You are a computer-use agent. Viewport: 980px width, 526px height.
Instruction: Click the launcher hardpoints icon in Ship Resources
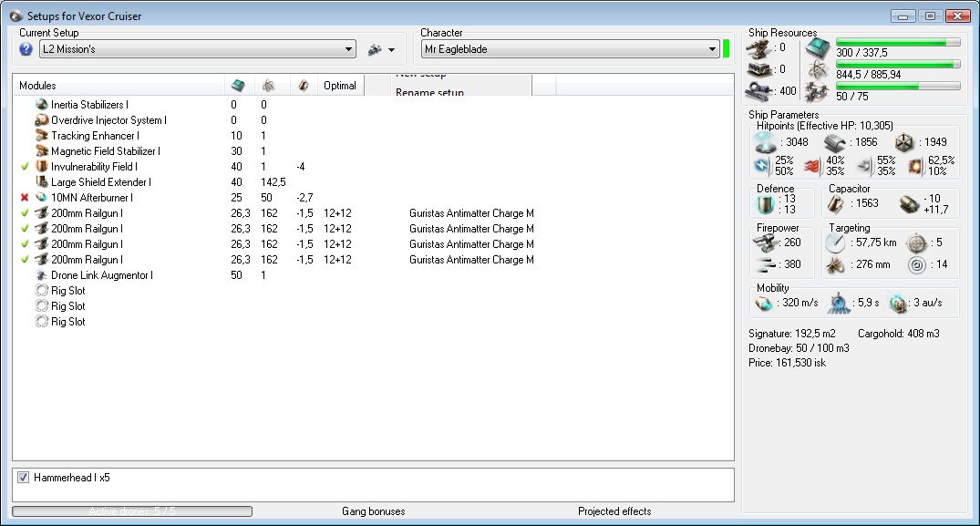point(758,70)
